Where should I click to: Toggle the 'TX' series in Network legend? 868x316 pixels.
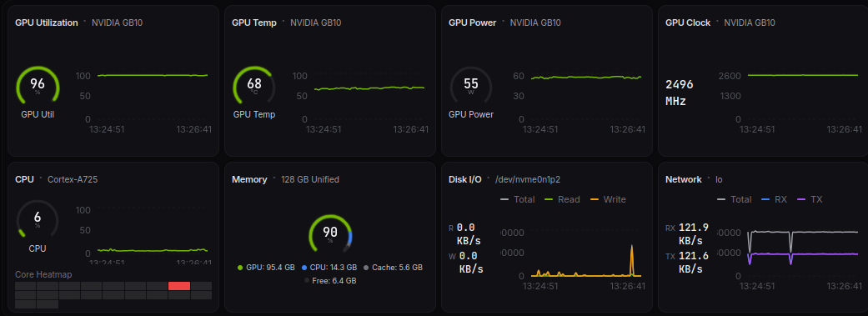click(x=810, y=199)
